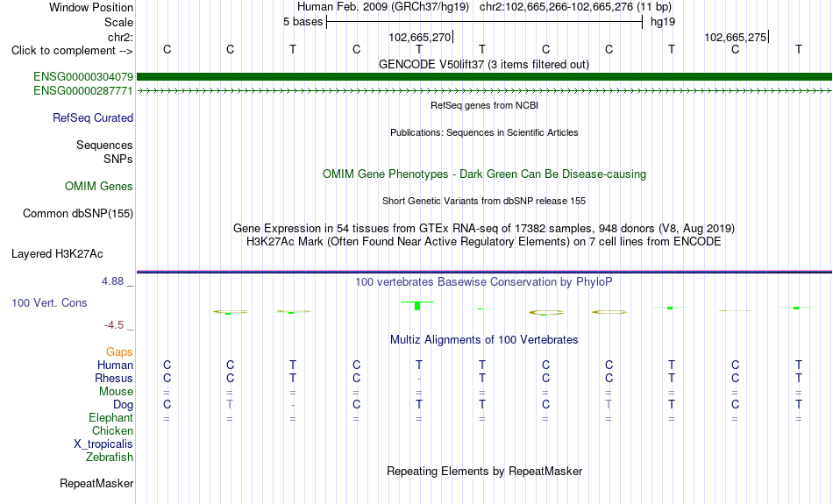This screenshot has height=504, width=833.
Task: Select the Chicken alignment row label
Action: click(112, 430)
